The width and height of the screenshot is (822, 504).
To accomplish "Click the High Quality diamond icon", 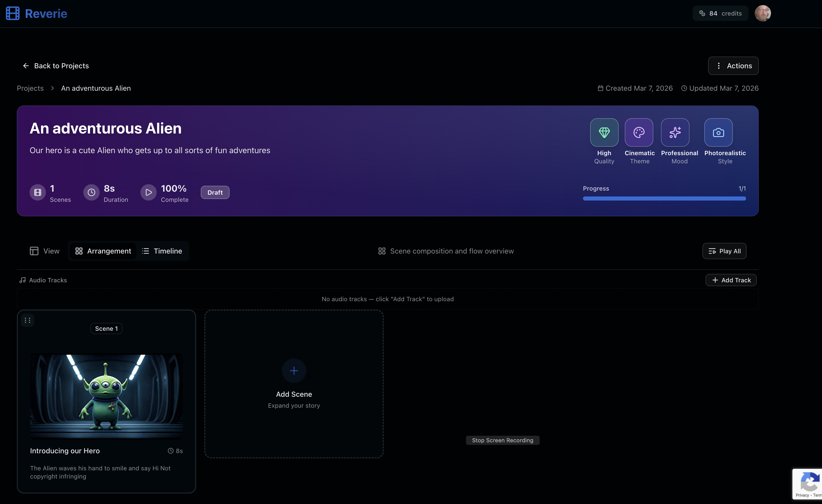I will (604, 132).
